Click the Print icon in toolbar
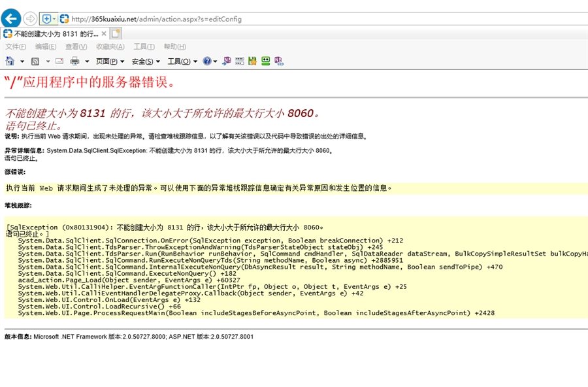Image resolution: width=588 pixels, height=387 pixels. point(74,61)
